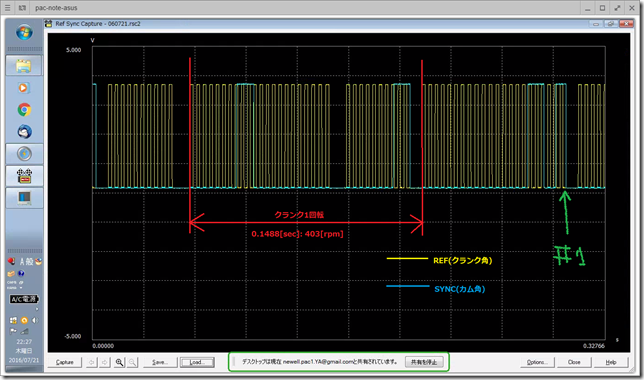Click the right arrow navigation button
This screenshot has width=644, height=380.
coord(105,362)
